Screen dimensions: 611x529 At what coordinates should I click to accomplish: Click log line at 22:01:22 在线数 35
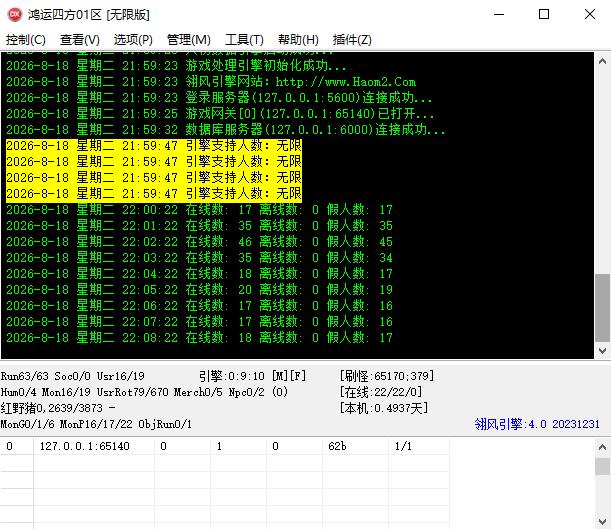click(x=200, y=226)
